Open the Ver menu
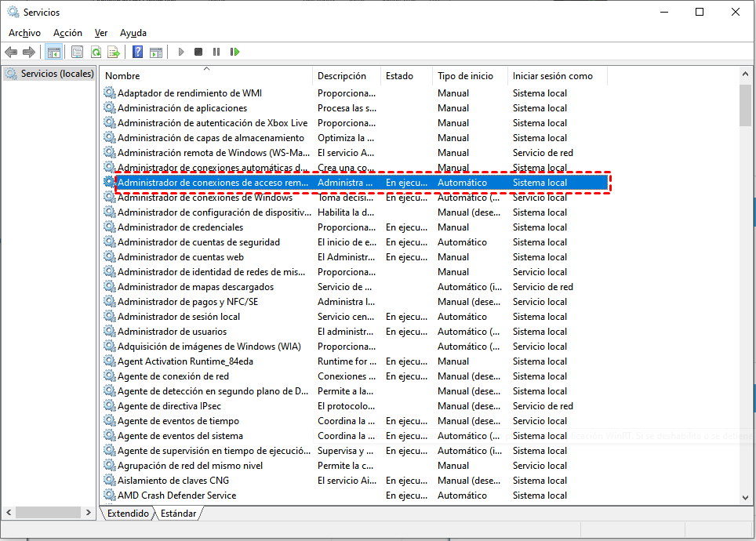756x541 pixels. [x=100, y=33]
